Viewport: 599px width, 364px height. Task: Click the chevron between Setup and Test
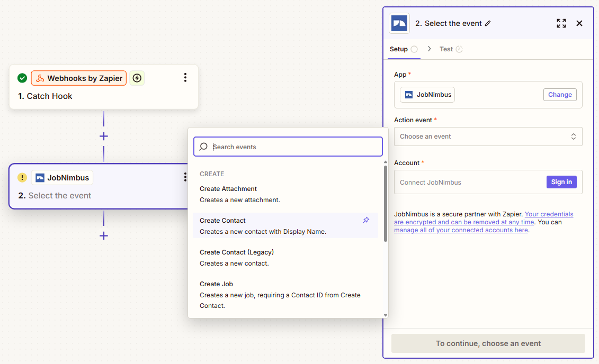430,49
